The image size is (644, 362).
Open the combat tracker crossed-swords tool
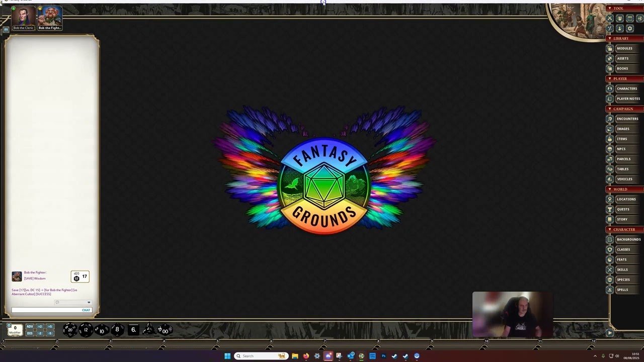610,18
